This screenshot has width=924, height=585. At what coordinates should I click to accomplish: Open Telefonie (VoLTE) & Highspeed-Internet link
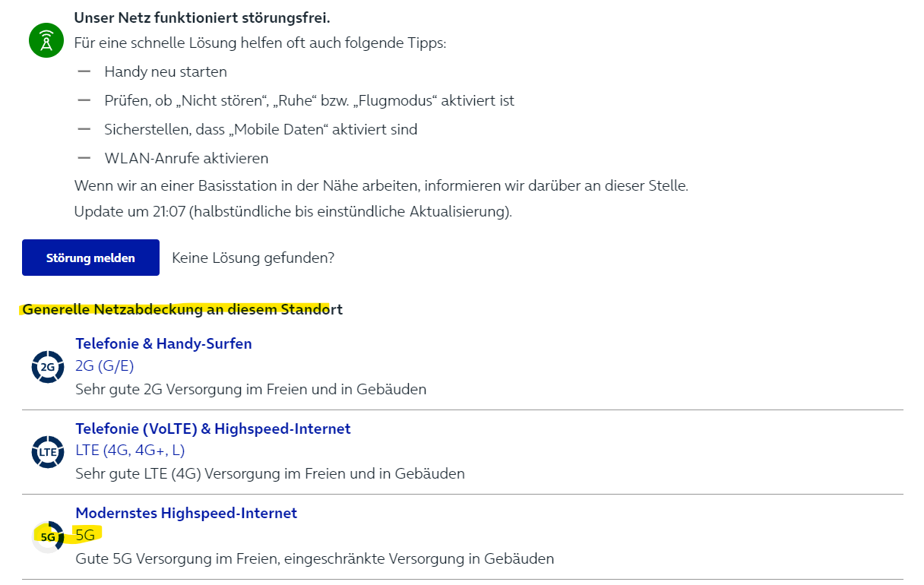[x=213, y=428]
